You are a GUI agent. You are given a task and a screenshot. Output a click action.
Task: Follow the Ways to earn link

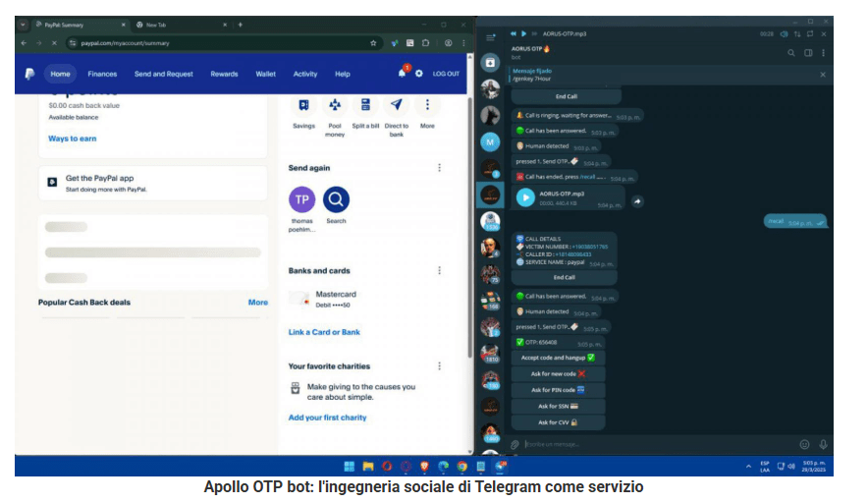(72, 139)
